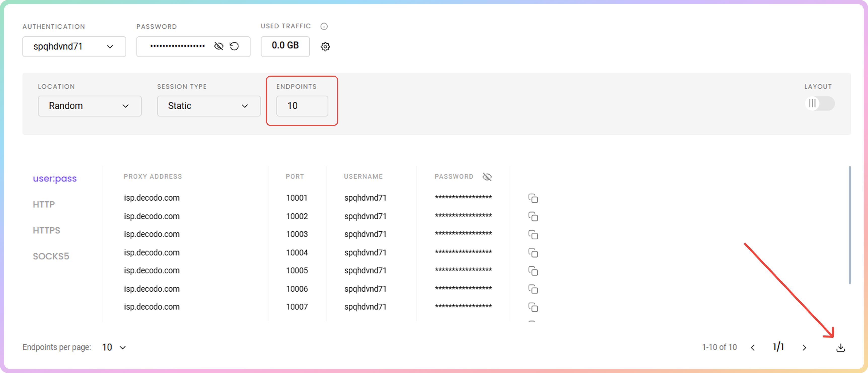Go to the previous page arrow
This screenshot has height=373, width=868.
(x=753, y=347)
